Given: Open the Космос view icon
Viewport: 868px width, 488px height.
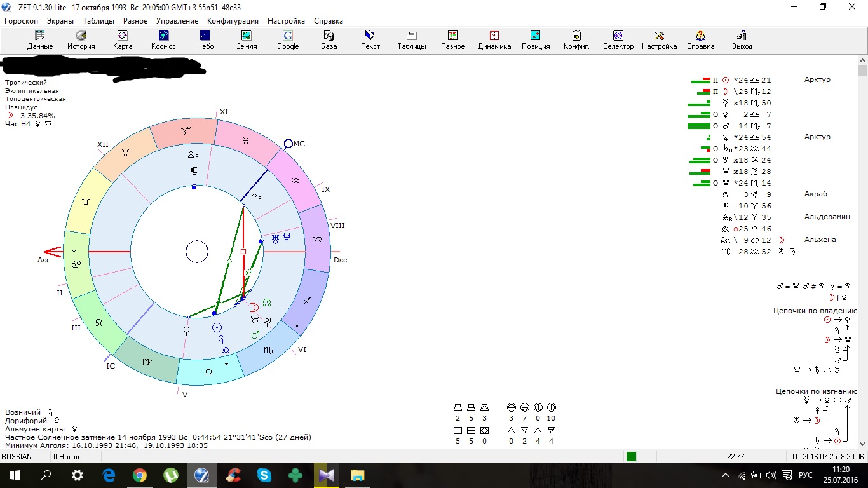Looking at the screenshot, I should click(163, 40).
